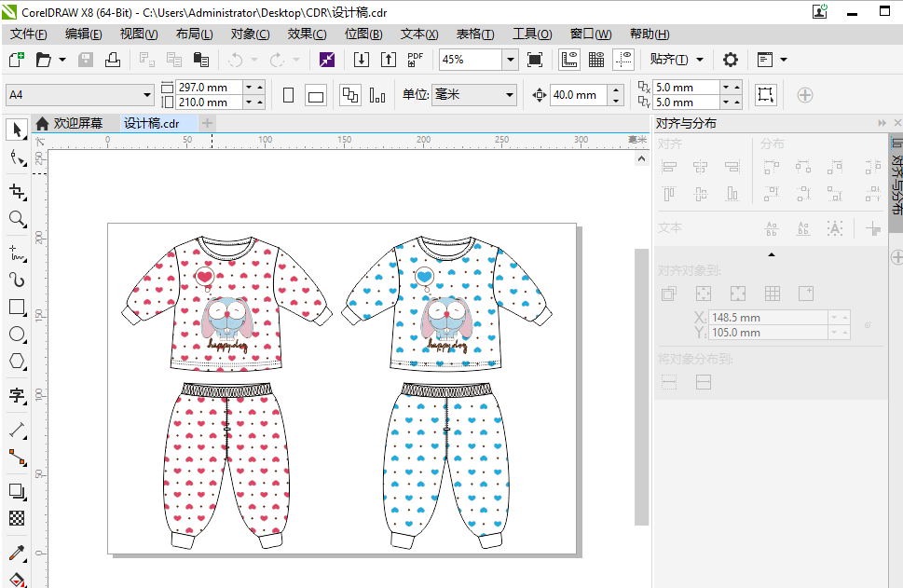
Task: Select the Zoom magnifier tool
Action: coord(17,219)
